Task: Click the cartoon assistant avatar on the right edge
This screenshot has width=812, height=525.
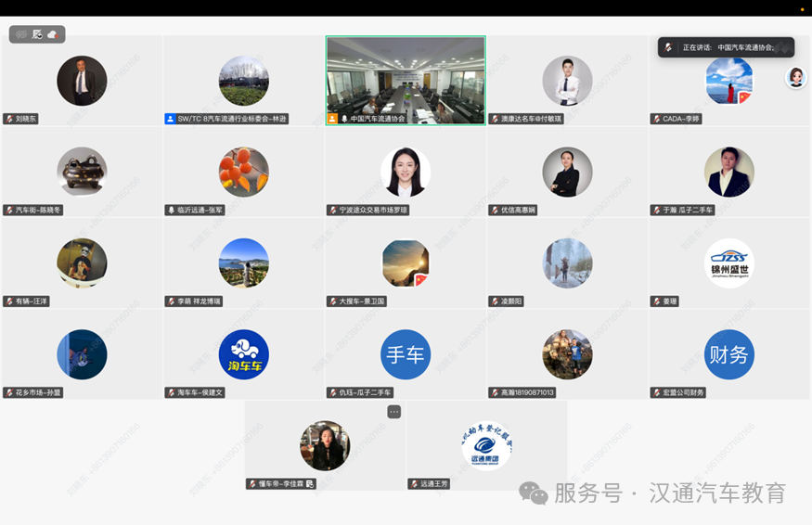Action: pyautogui.click(x=796, y=78)
